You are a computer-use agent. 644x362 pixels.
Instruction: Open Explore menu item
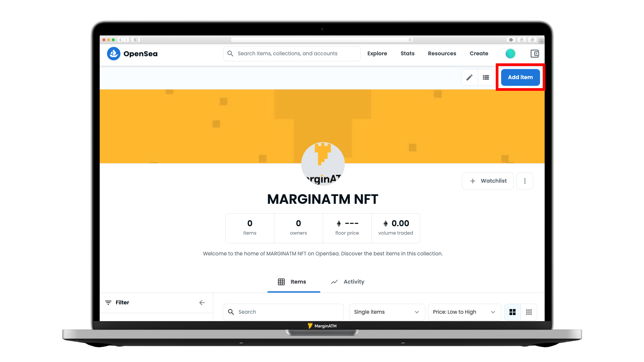coord(377,53)
